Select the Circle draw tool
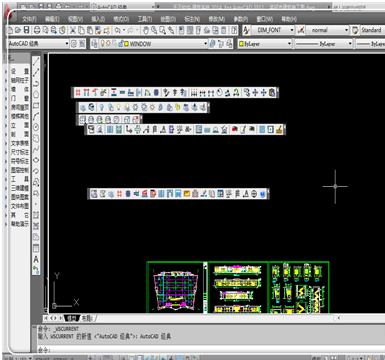The image size is (385, 360). click(36, 127)
